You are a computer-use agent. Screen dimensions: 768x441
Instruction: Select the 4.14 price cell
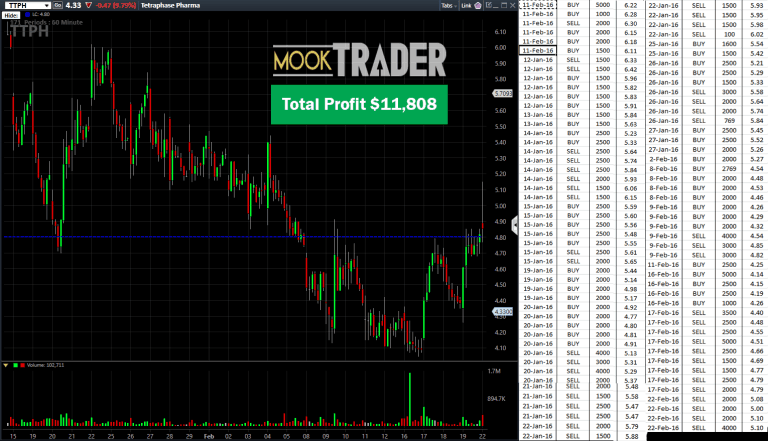pos(756,274)
